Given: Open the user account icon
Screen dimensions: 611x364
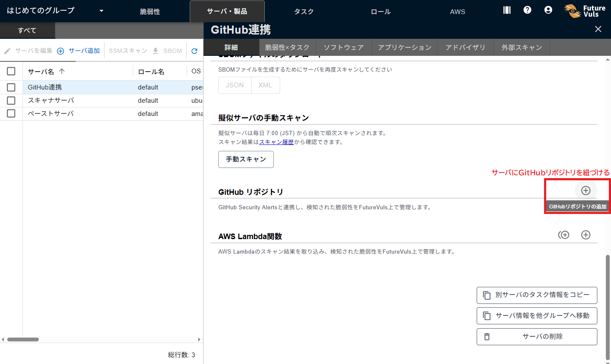Looking at the screenshot, I should tap(548, 10).
